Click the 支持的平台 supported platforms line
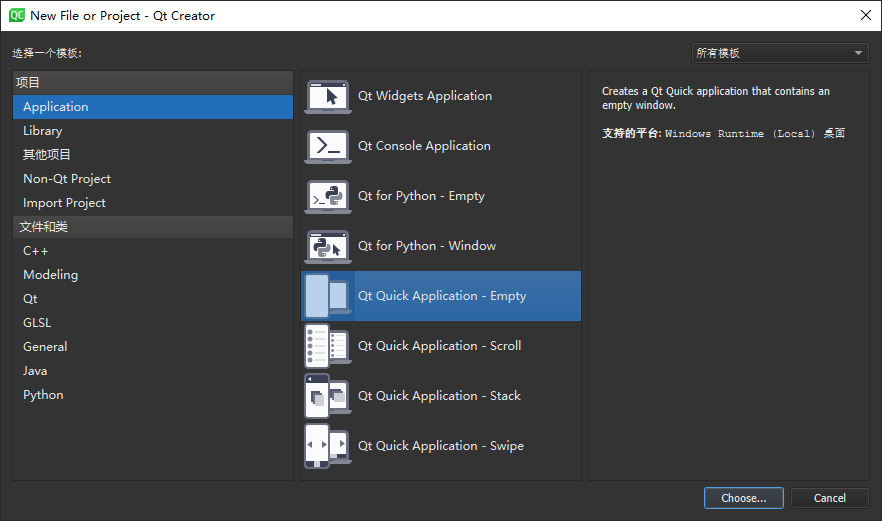This screenshot has height=521, width=882. click(x=723, y=133)
